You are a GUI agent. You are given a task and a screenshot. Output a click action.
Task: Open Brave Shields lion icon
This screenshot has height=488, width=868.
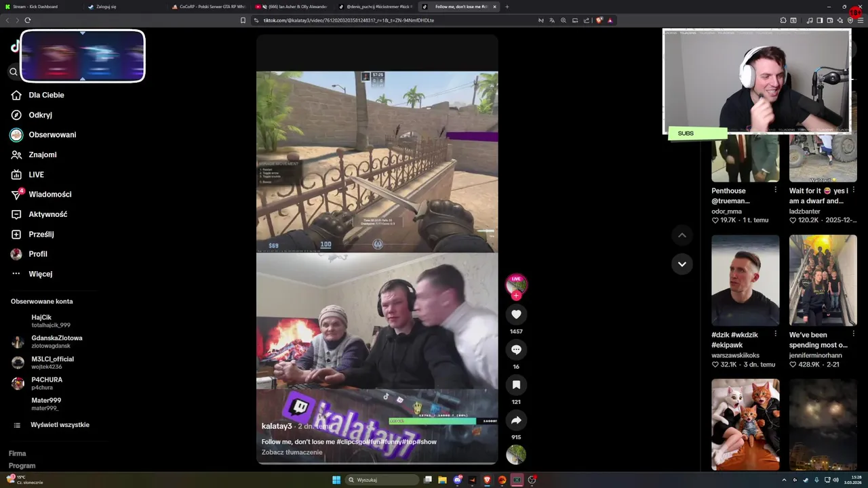[599, 20]
